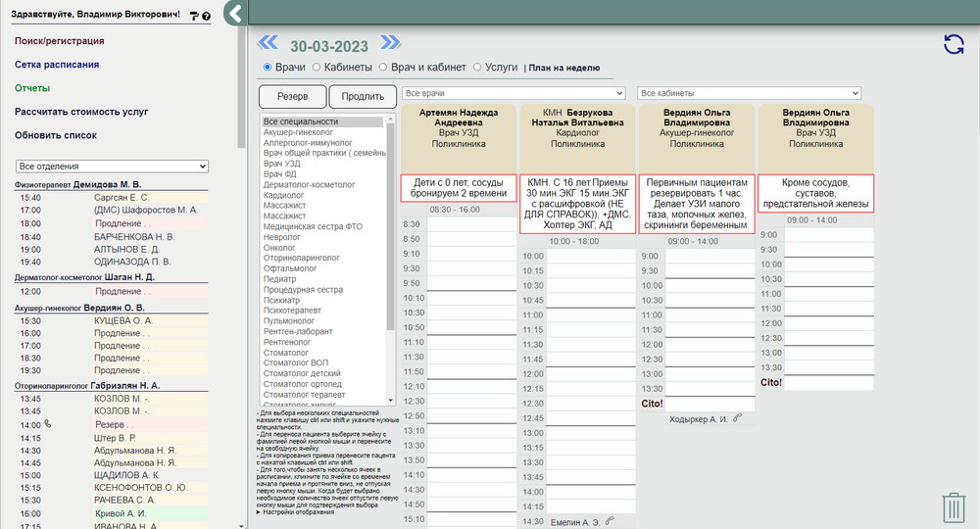Click Оториноларинголог Габриэлян Н. А. heading
The image size is (980, 529).
pyautogui.click(x=87, y=386)
